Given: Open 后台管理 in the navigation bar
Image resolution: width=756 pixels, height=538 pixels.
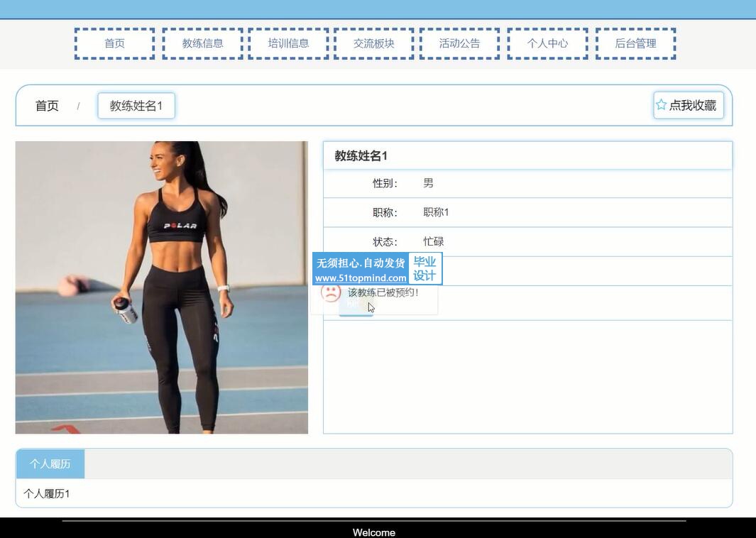Looking at the screenshot, I should point(635,43).
